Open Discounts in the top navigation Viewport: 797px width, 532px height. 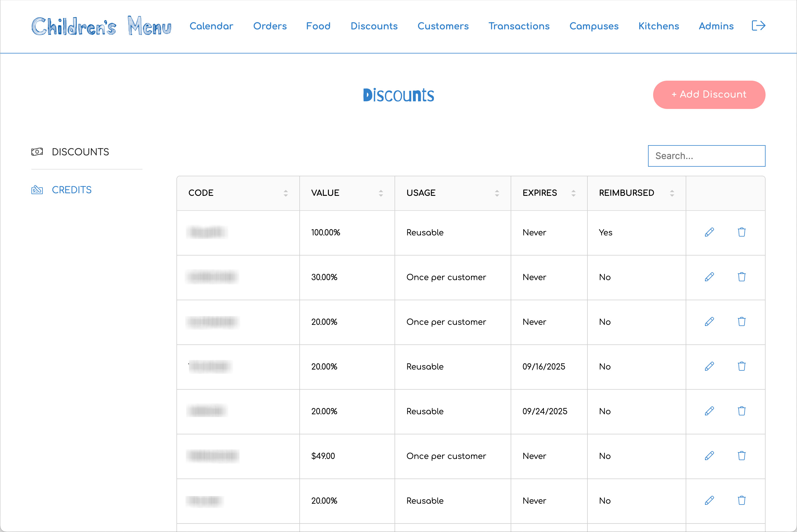374,26
